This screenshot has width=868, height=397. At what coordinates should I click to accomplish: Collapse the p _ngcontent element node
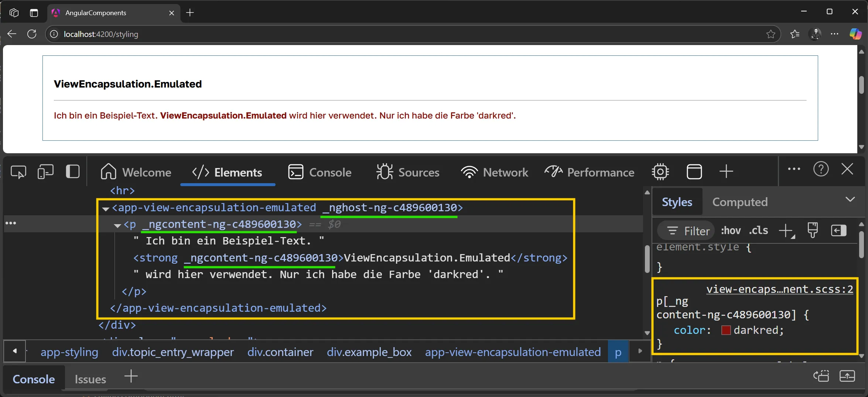click(x=117, y=225)
